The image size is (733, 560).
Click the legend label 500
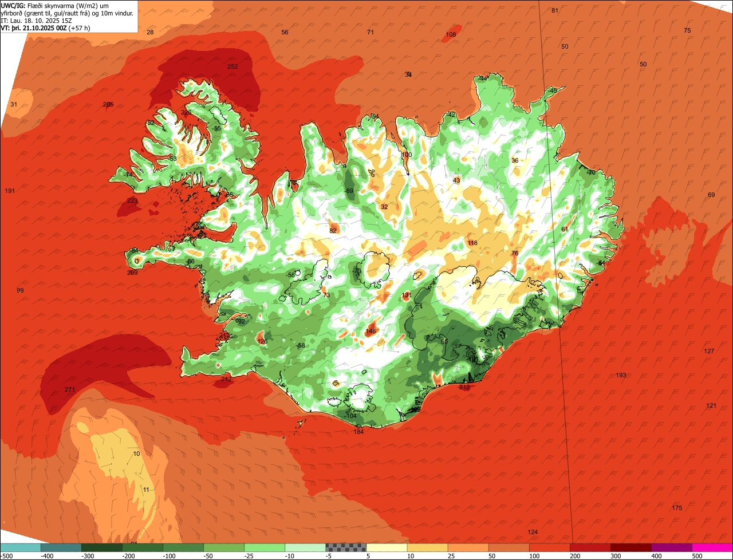pos(697,556)
